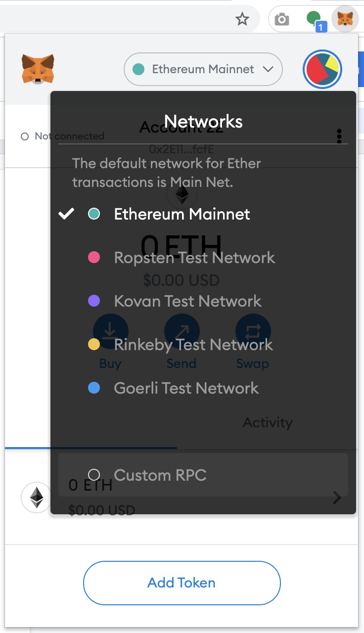Image resolution: width=364 pixels, height=633 pixels.
Task: Expand the 0 ETH asset row chevron
Action: (337, 497)
